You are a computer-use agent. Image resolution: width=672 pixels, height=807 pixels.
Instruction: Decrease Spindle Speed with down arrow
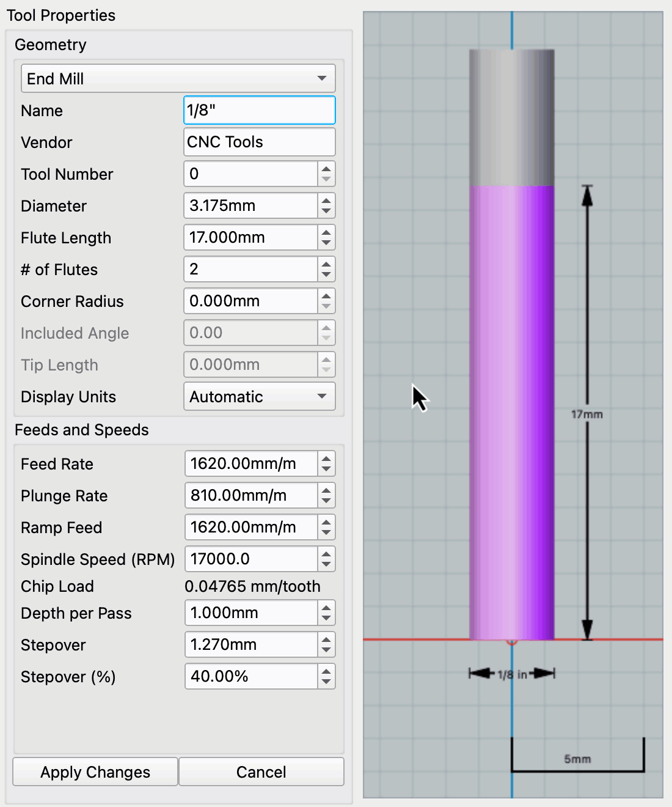pos(326,565)
